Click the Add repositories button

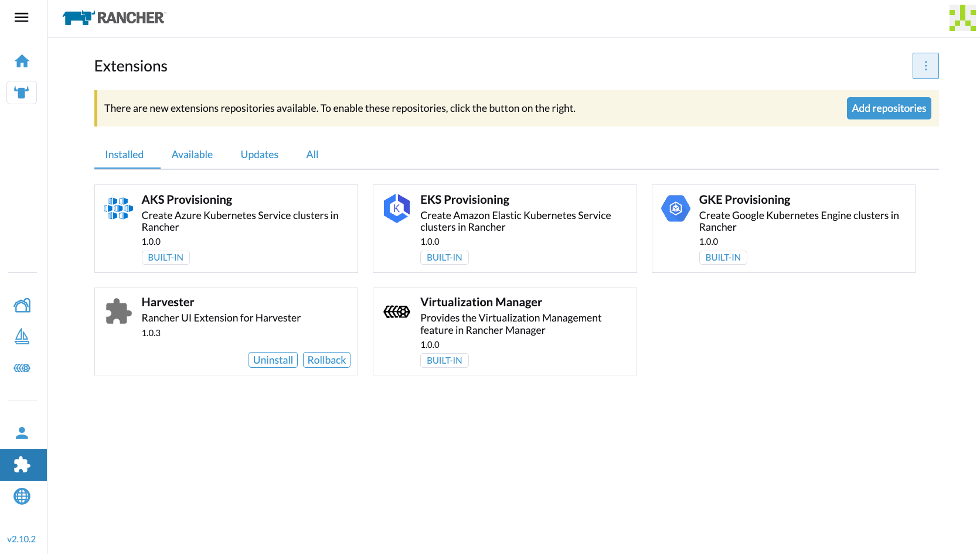(x=889, y=108)
